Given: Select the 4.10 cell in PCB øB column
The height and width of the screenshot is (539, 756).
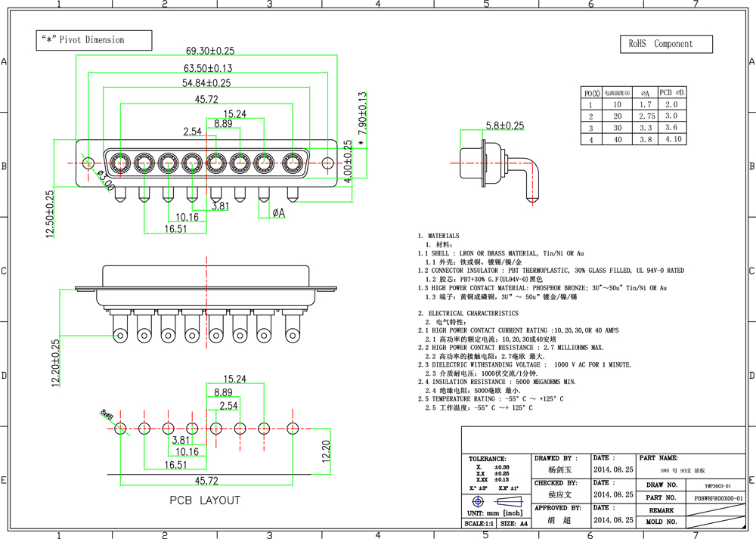Looking at the screenshot, I should (x=672, y=139).
